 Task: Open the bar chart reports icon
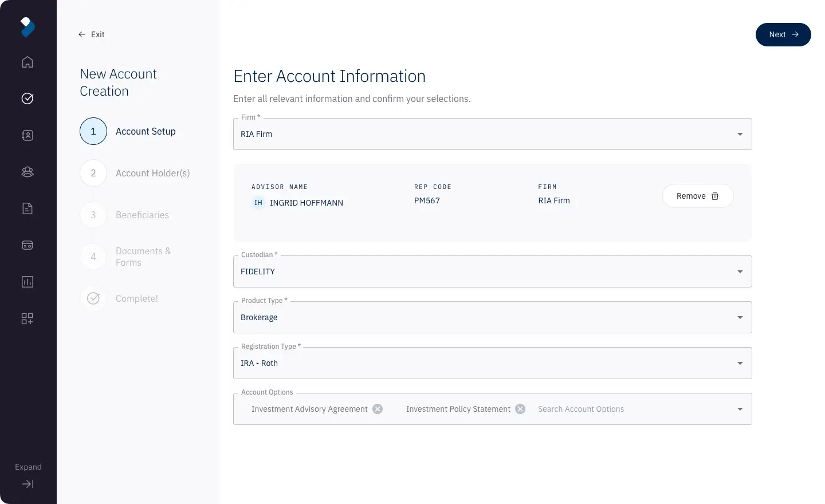pos(27,282)
